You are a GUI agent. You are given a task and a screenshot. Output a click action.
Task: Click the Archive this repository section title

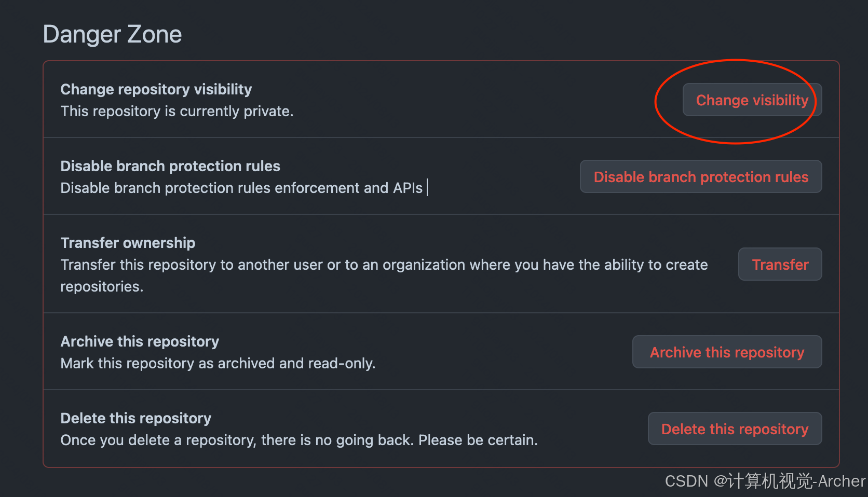pos(140,341)
